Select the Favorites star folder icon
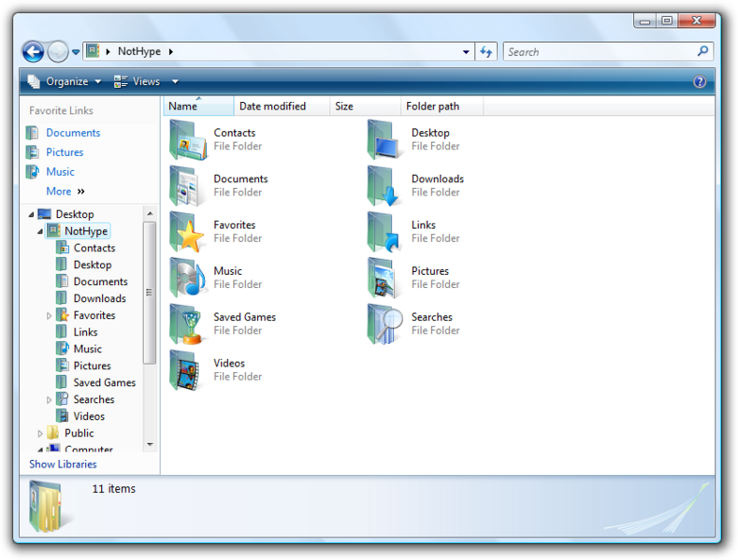This screenshot has height=560, width=738. click(x=188, y=232)
